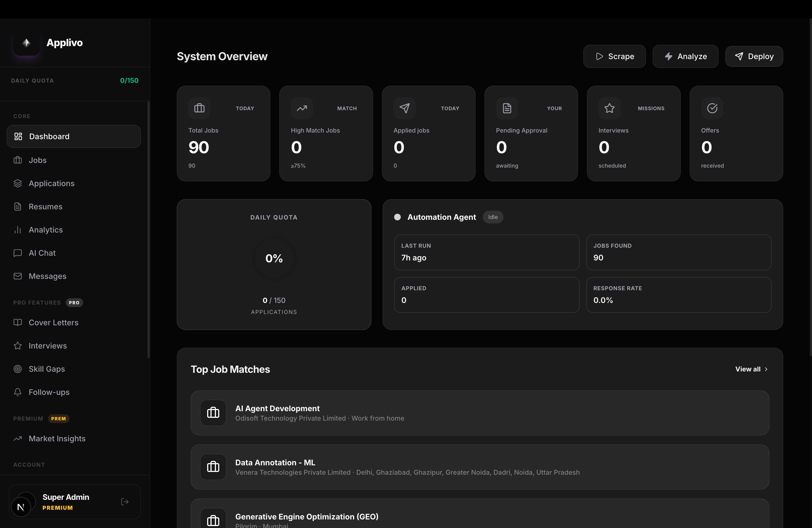Open Skill Gaps page
Image resolution: width=812 pixels, height=528 pixels.
pos(74,369)
